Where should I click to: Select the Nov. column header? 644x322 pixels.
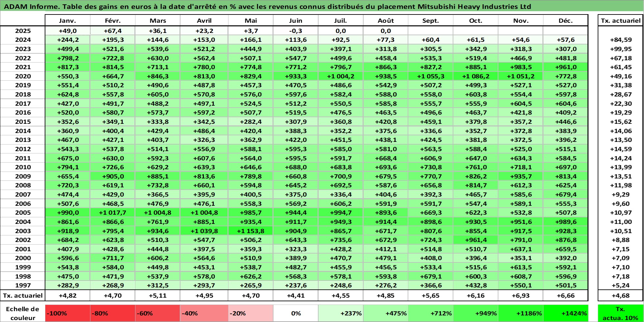[521, 20]
